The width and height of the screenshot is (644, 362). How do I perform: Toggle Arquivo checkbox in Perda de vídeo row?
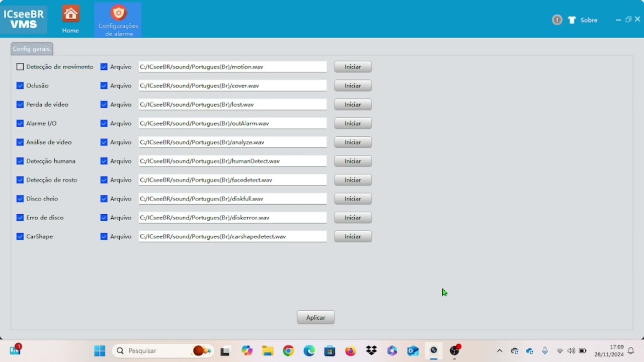coord(104,105)
